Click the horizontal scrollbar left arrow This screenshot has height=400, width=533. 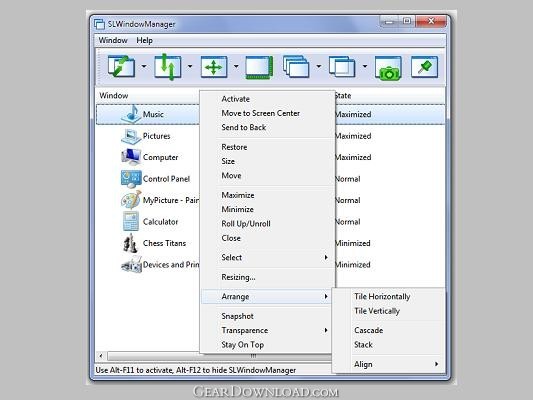pyautogui.click(x=101, y=356)
